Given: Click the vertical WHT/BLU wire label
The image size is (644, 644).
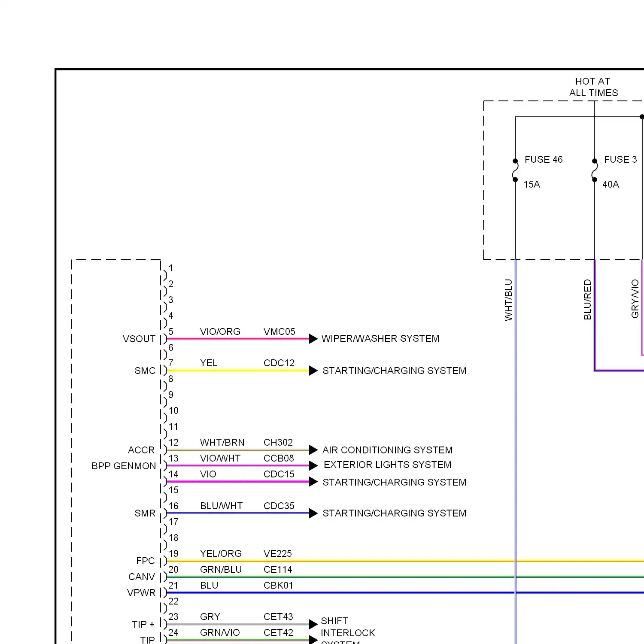Looking at the screenshot, I should click(508, 300).
